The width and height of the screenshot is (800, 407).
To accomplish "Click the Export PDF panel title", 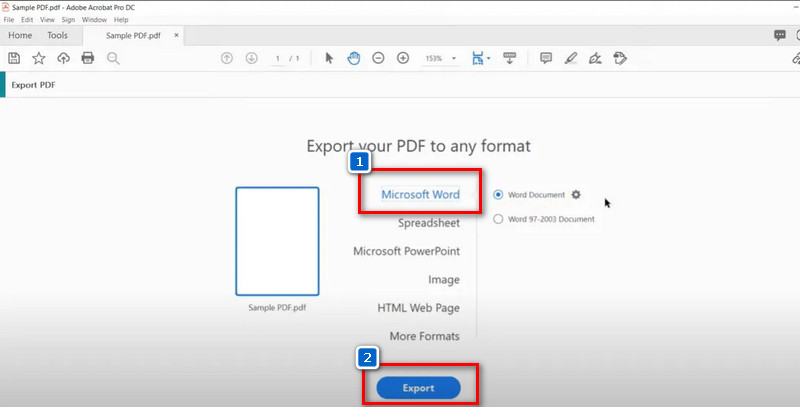I will [x=33, y=85].
